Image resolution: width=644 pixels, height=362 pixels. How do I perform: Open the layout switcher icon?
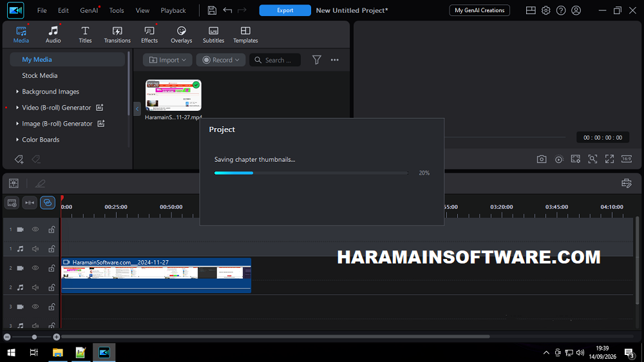pos(531,10)
